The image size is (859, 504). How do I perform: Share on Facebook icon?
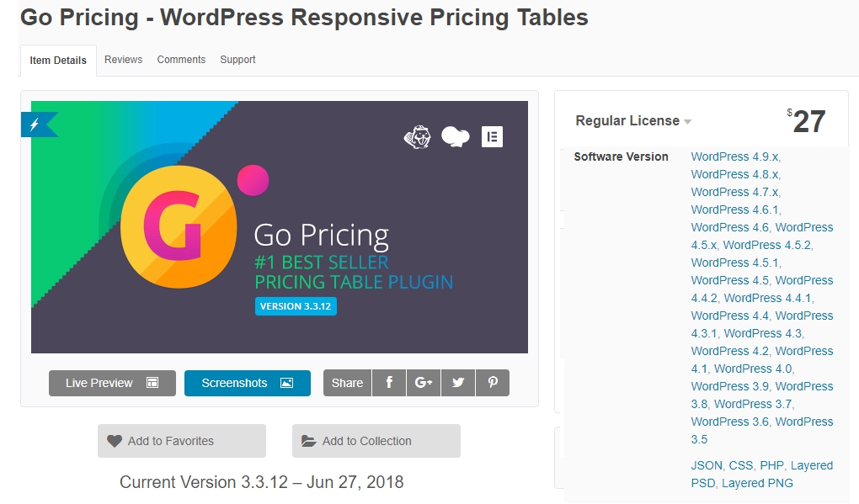coord(389,383)
